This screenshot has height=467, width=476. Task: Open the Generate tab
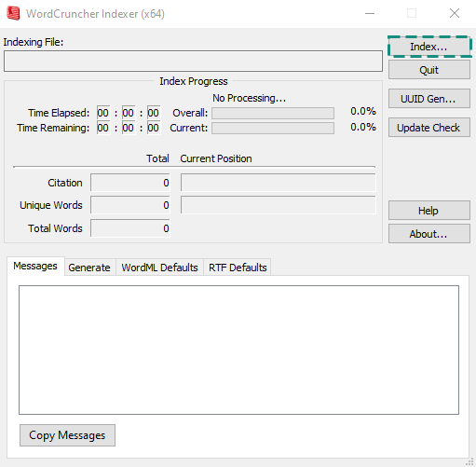tap(89, 268)
